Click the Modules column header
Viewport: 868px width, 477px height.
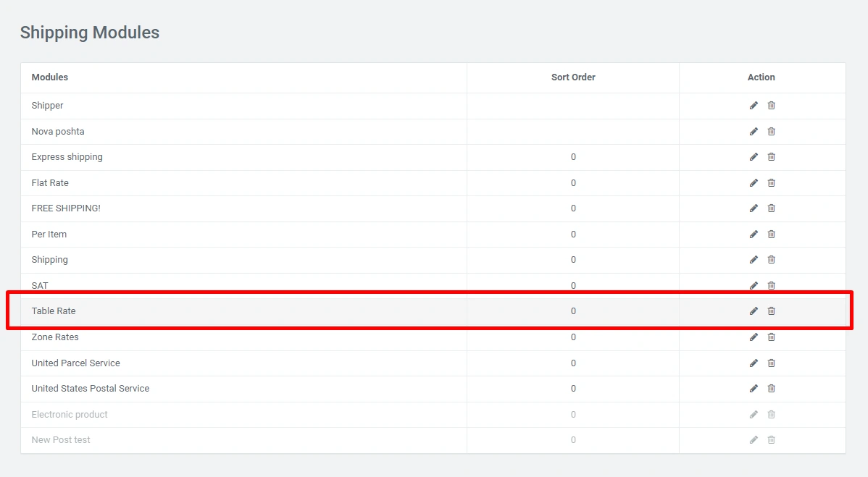[50, 77]
